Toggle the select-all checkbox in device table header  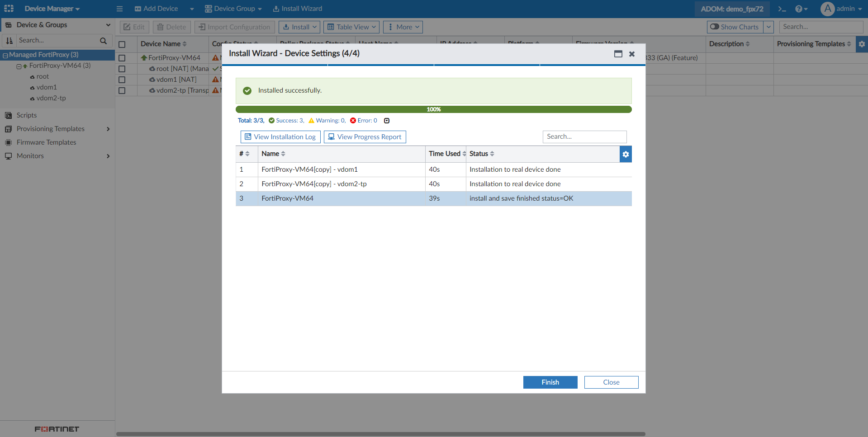pyautogui.click(x=122, y=44)
